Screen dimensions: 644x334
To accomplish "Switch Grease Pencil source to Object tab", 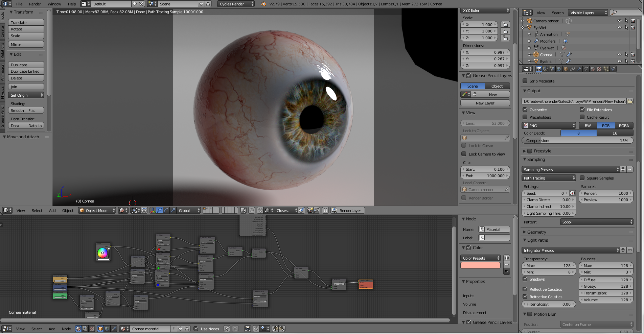I will coord(497,86).
